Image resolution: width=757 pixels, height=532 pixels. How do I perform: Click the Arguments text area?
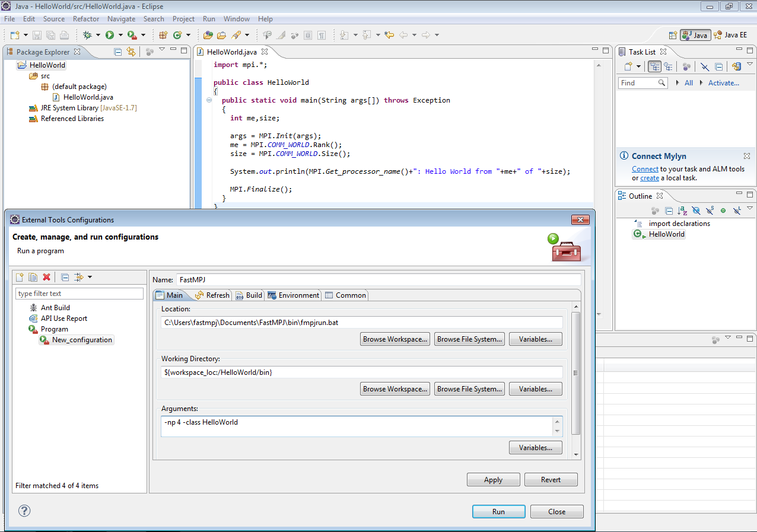tap(357, 426)
